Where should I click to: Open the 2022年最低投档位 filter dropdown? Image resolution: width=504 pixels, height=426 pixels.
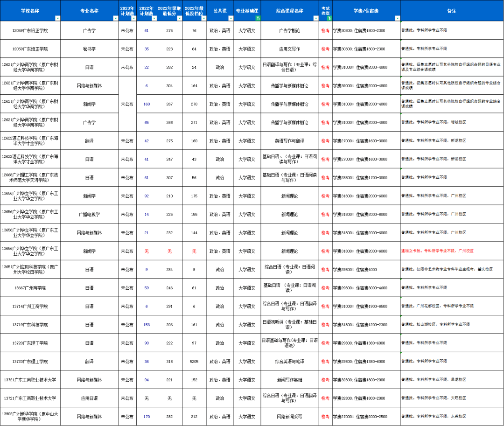click(x=204, y=18)
